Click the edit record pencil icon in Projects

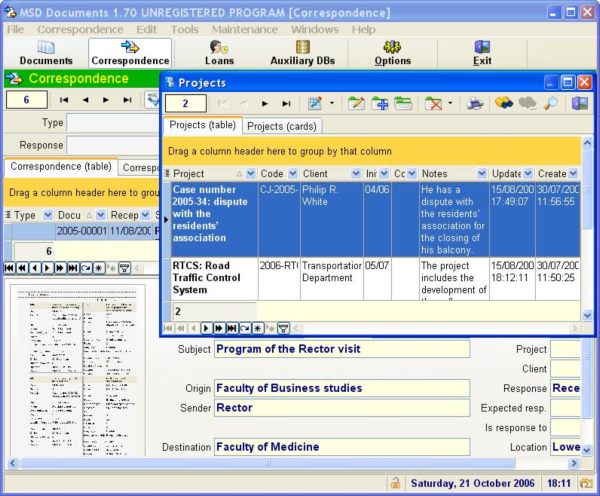coord(356,103)
